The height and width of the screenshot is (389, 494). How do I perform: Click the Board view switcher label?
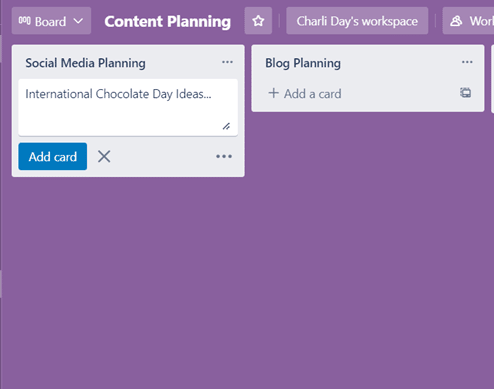pos(51,22)
